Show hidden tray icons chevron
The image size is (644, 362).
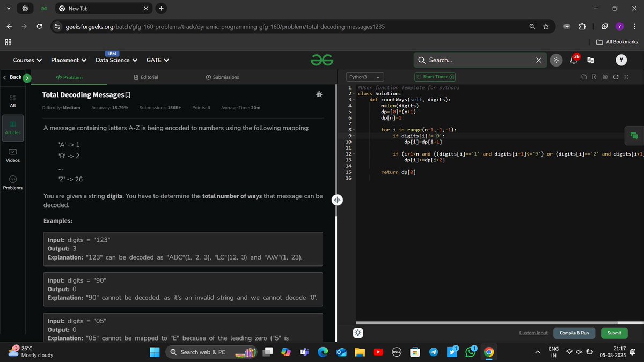[x=538, y=352]
